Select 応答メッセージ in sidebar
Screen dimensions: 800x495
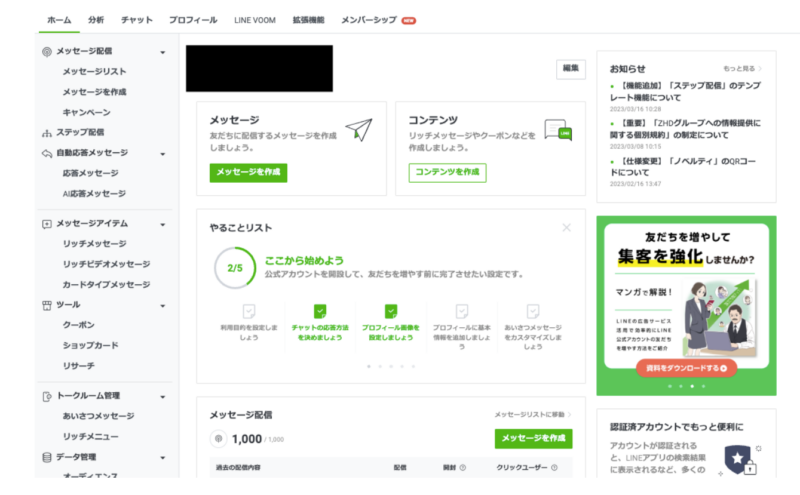90,173
